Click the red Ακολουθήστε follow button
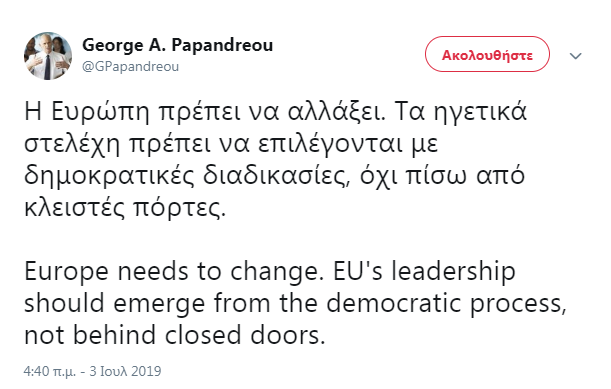Viewport: 611px width, 389px height. pos(487,55)
